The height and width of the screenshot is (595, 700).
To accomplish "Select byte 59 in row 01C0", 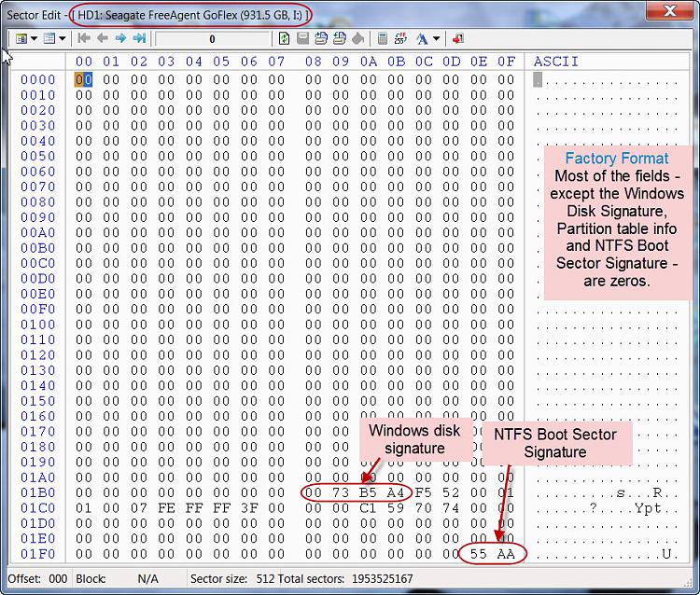I will coord(396,508).
